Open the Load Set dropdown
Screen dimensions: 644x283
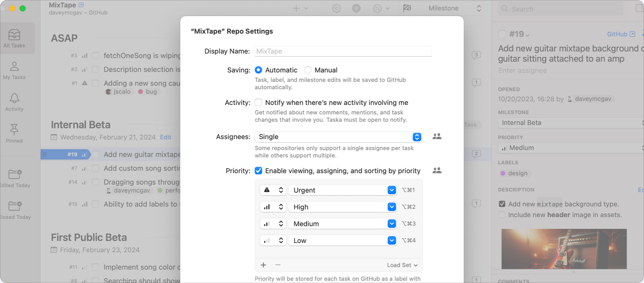402,265
